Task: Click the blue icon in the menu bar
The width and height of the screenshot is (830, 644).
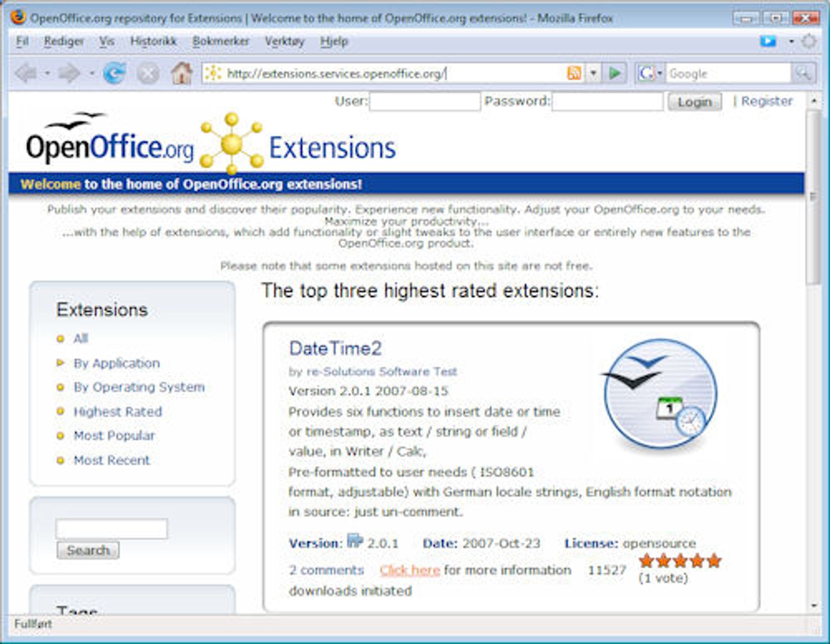Action: pos(768,41)
